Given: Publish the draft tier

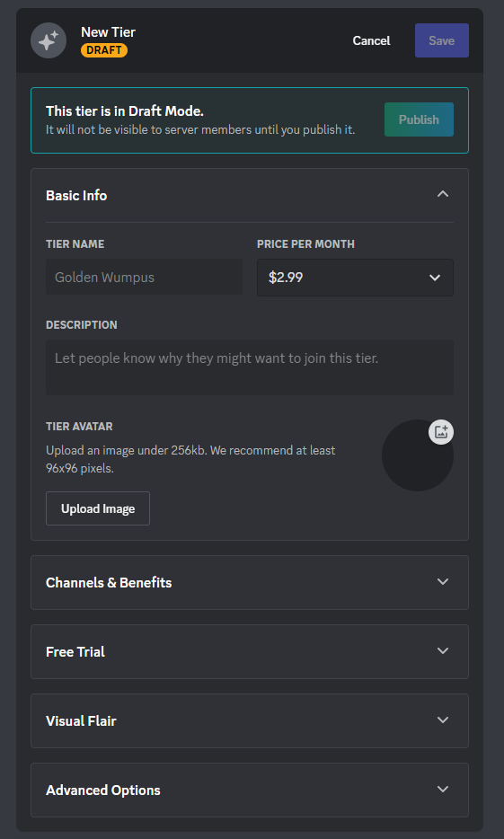Looking at the screenshot, I should pos(419,119).
